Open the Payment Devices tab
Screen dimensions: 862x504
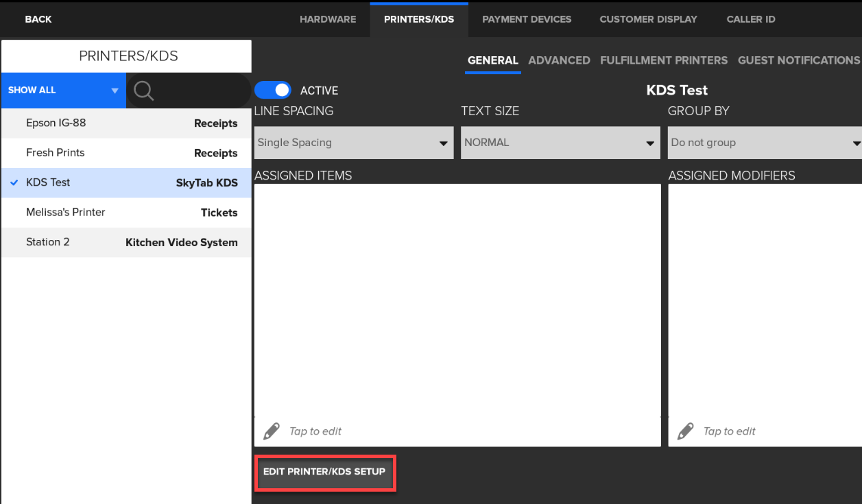click(527, 19)
